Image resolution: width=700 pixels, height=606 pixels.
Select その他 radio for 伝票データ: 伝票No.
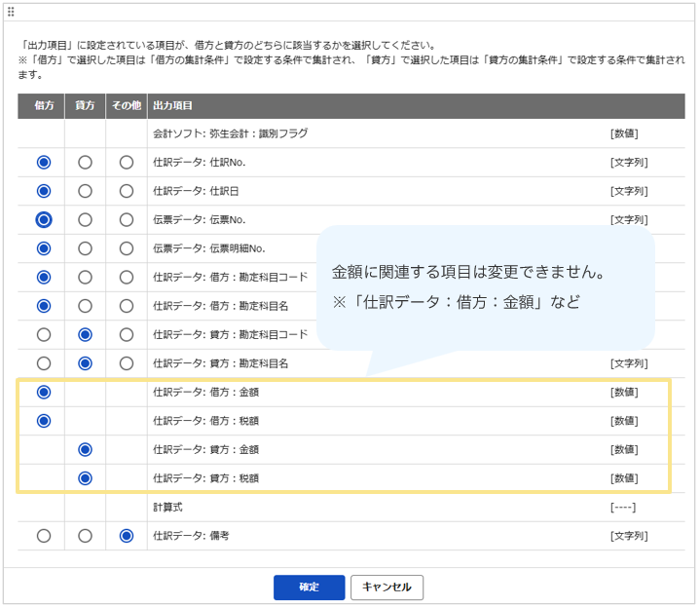tap(127, 220)
